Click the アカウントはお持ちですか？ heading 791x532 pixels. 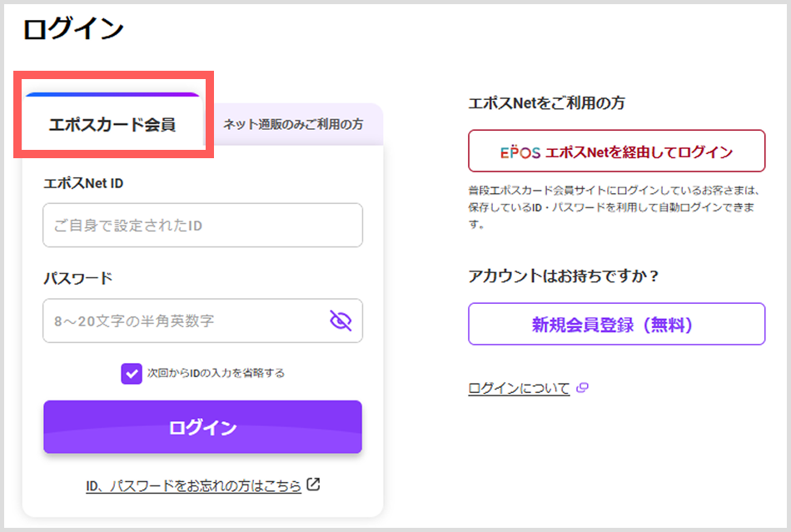[564, 276]
